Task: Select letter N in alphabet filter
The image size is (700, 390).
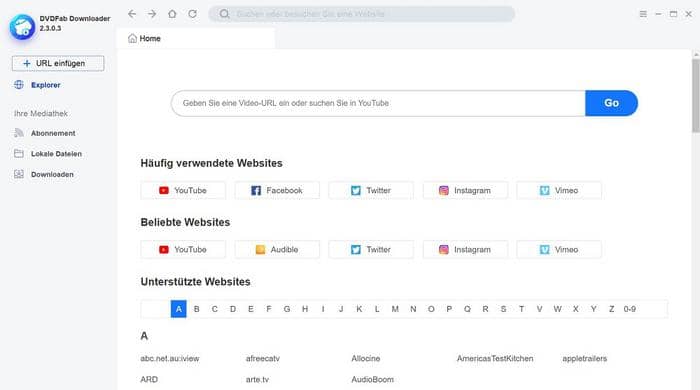Action: [x=413, y=309]
